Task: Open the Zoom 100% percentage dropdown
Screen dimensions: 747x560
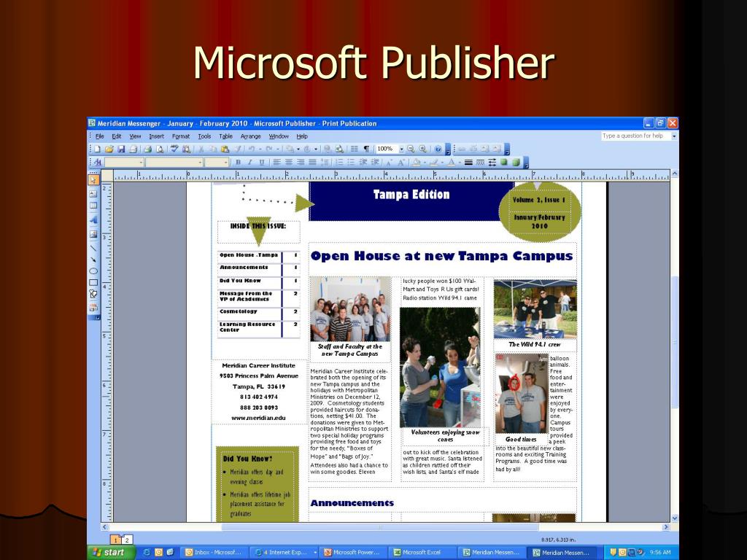Action: [x=401, y=149]
